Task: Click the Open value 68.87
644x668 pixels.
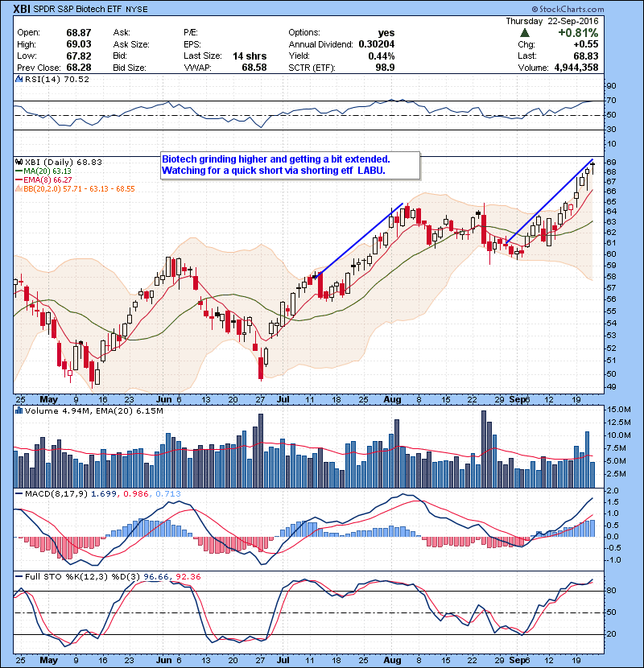Action: (x=79, y=33)
